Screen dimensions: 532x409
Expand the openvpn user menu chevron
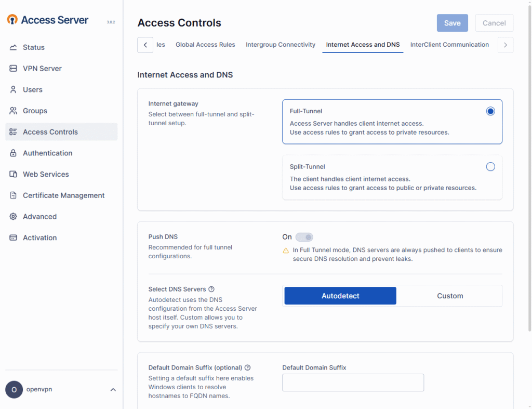click(x=113, y=390)
